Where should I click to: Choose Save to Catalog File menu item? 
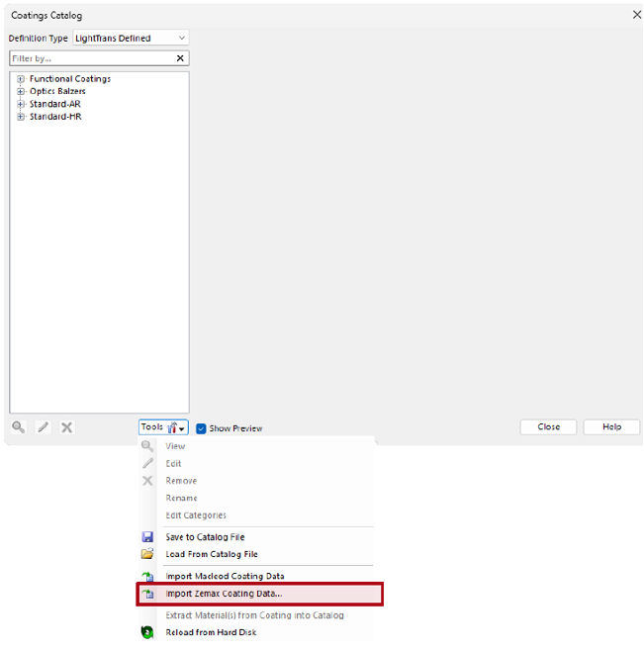pyautogui.click(x=205, y=537)
